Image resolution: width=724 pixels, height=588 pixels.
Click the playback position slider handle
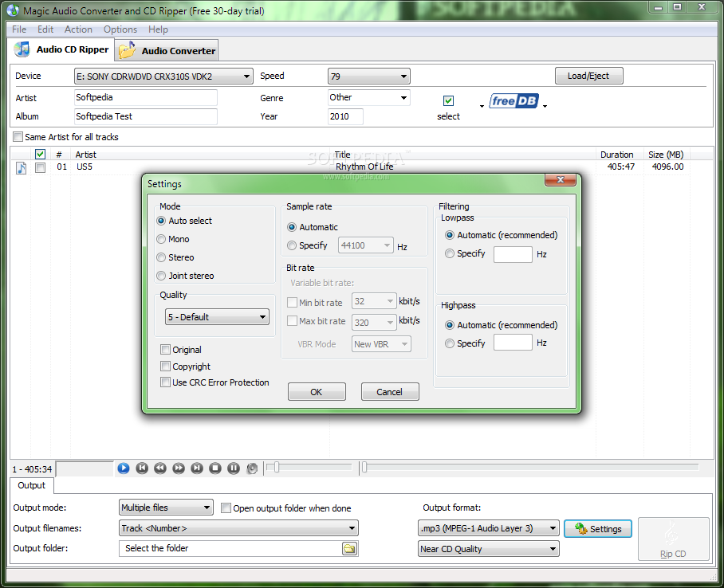(364, 468)
